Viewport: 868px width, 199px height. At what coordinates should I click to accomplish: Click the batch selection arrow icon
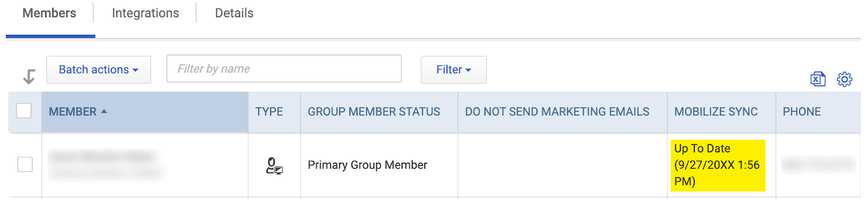pyautogui.click(x=29, y=76)
